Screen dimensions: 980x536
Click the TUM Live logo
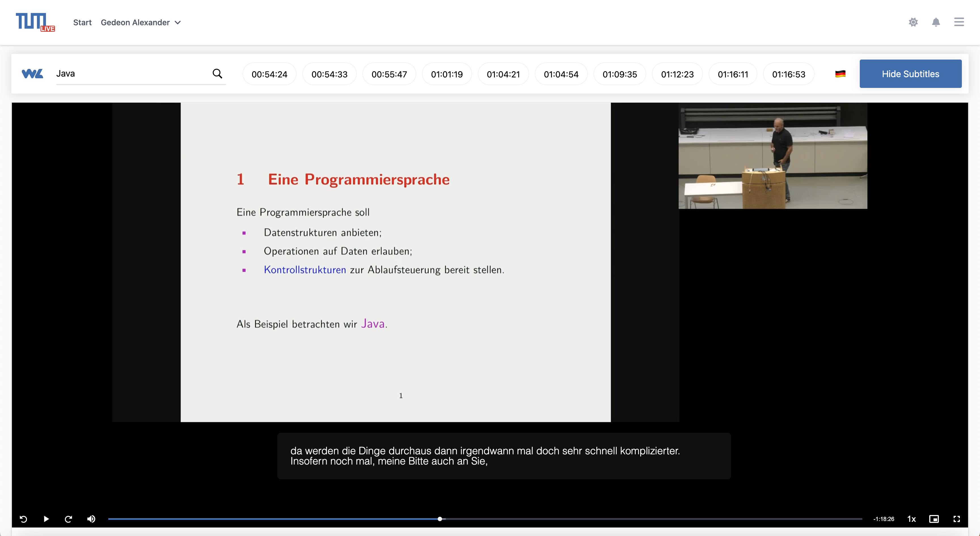pos(35,22)
